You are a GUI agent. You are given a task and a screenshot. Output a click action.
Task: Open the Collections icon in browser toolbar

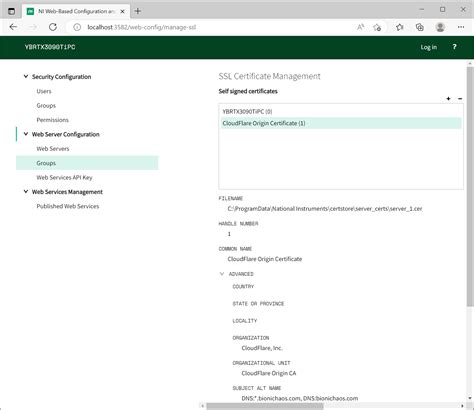420,27
